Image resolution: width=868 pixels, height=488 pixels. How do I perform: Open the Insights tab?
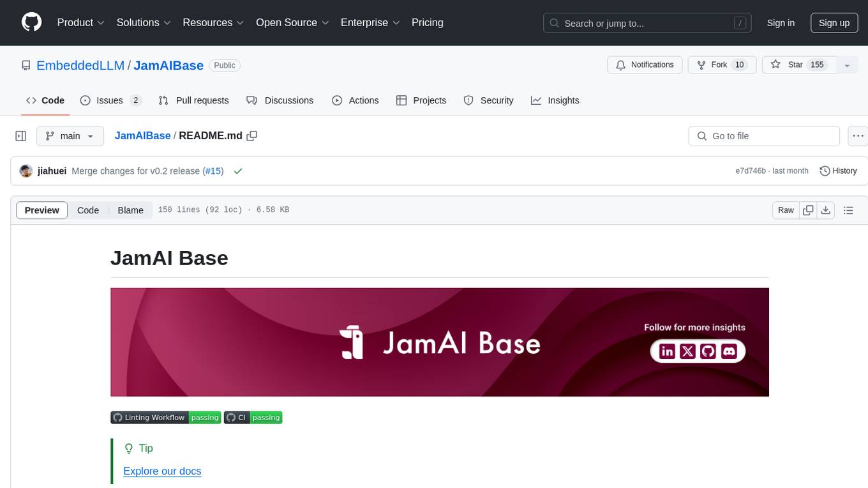(x=555, y=100)
